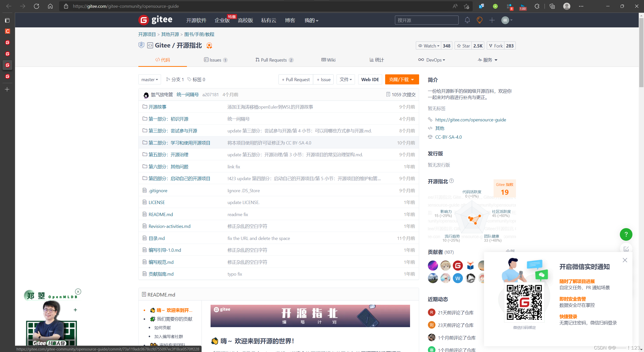Click the plus icon to create new repository
This screenshot has width=644, height=352.
click(492, 20)
